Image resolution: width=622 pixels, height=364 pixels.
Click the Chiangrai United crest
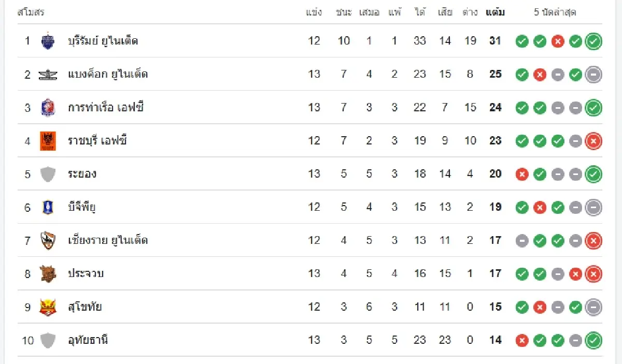[x=48, y=240]
